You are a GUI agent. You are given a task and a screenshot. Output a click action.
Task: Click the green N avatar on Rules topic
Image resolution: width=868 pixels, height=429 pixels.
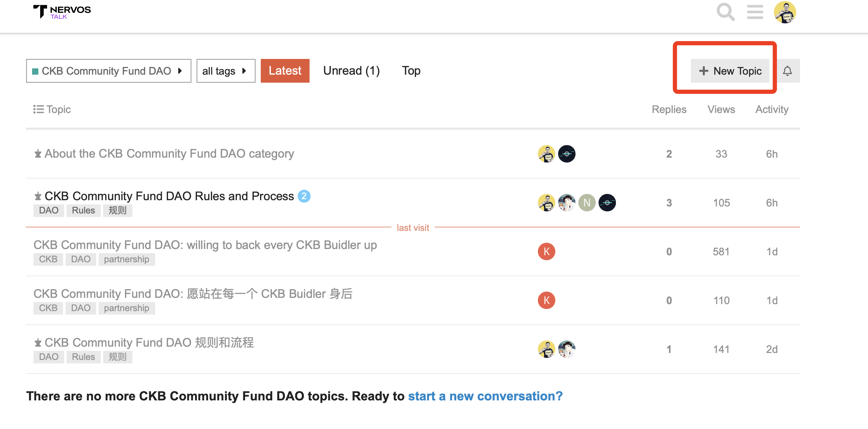(587, 203)
